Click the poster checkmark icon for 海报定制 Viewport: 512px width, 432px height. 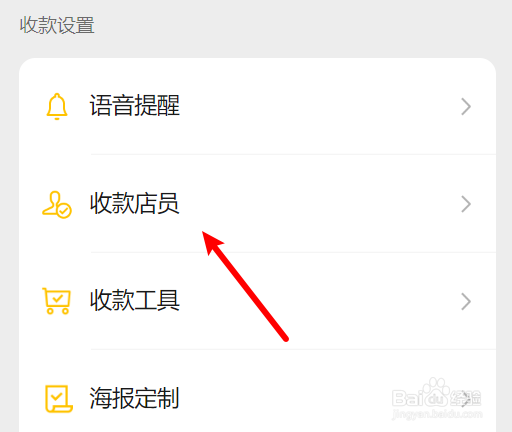(x=59, y=399)
